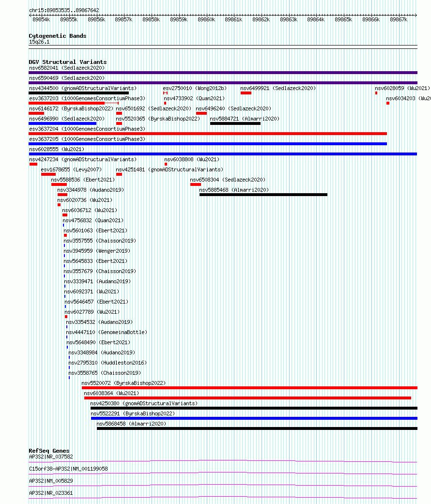Click the esv2750010 (Wong2012b) label

[x=195, y=88]
